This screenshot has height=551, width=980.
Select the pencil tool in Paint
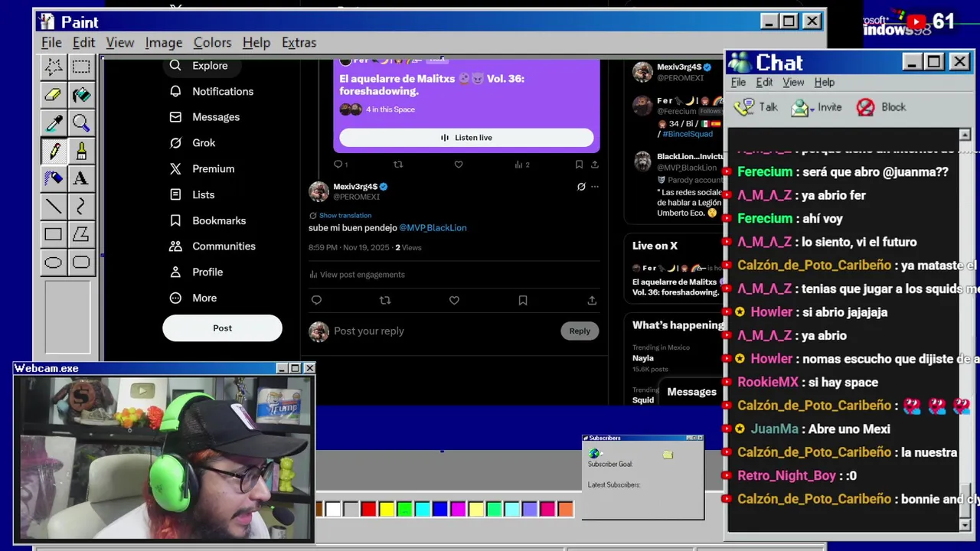[53, 150]
